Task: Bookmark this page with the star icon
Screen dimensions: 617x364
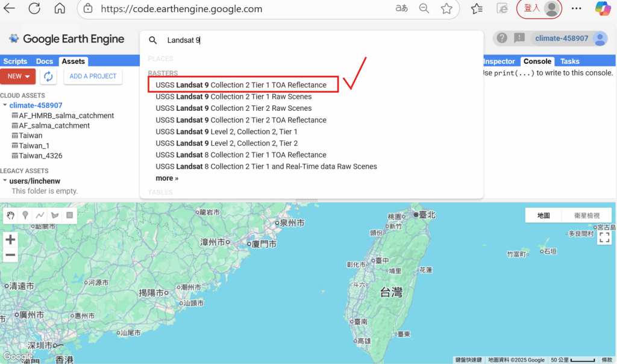Action: click(446, 8)
